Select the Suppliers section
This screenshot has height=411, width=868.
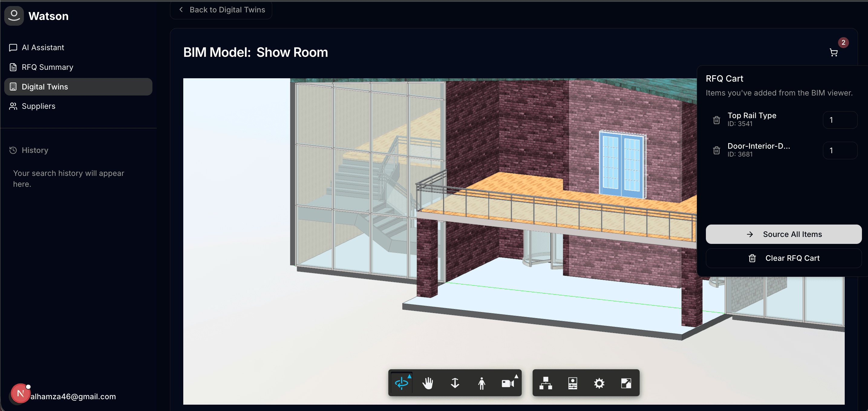(x=38, y=106)
